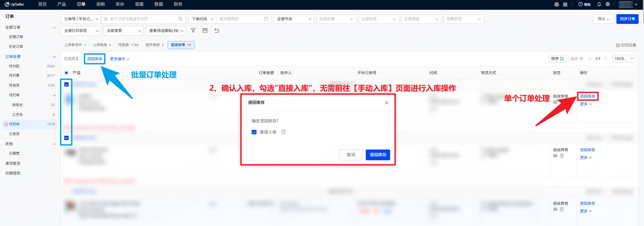
Task: Toggle the select-all header checkbox
Action: tap(66, 73)
